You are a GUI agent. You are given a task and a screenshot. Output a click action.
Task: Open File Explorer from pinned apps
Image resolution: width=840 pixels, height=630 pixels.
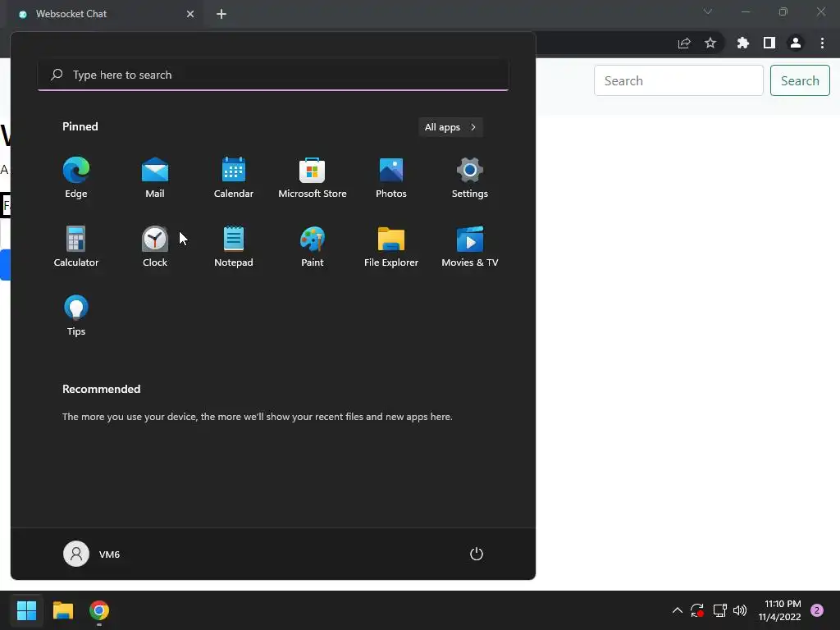[391, 246]
